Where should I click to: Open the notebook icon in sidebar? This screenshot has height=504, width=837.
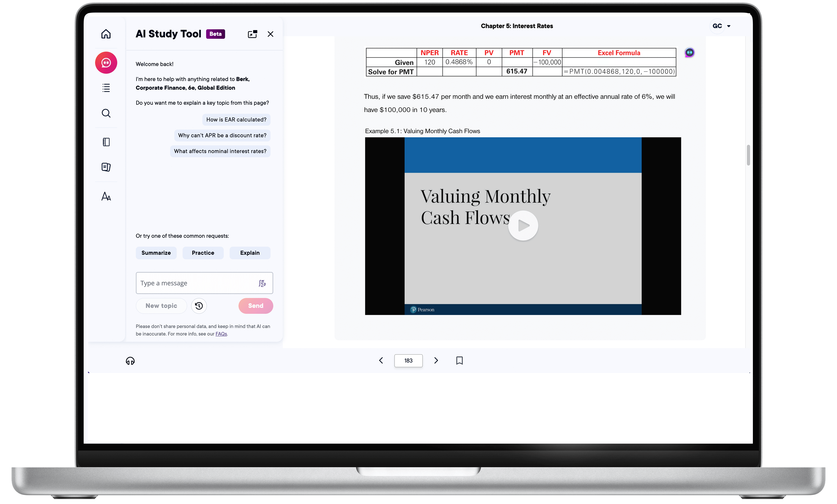pyautogui.click(x=106, y=142)
